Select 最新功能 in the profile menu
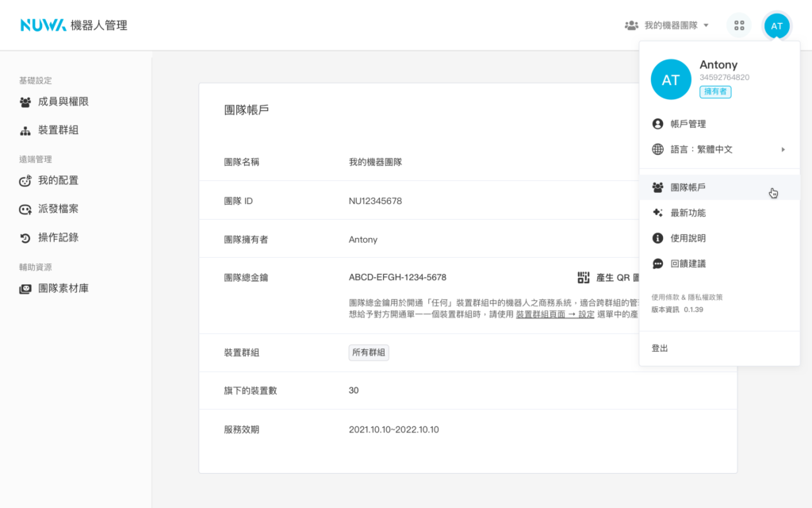 719,213
